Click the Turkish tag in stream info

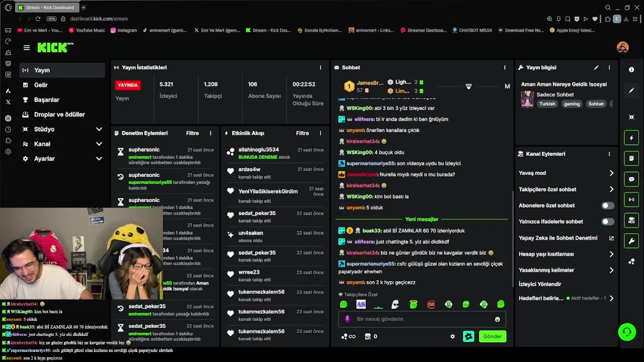point(547,104)
